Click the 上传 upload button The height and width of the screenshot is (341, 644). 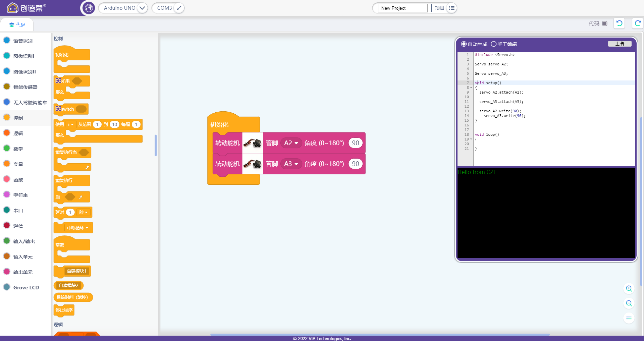click(x=620, y=44)
